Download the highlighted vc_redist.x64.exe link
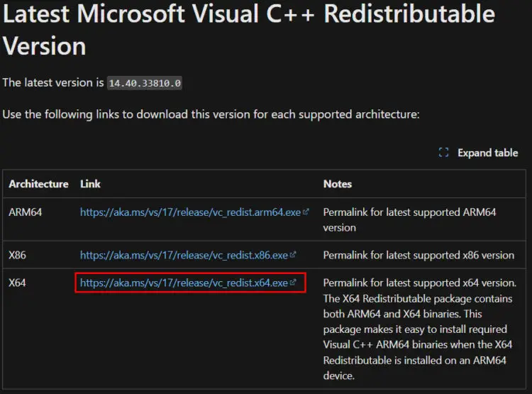 (x=184, y=283)
